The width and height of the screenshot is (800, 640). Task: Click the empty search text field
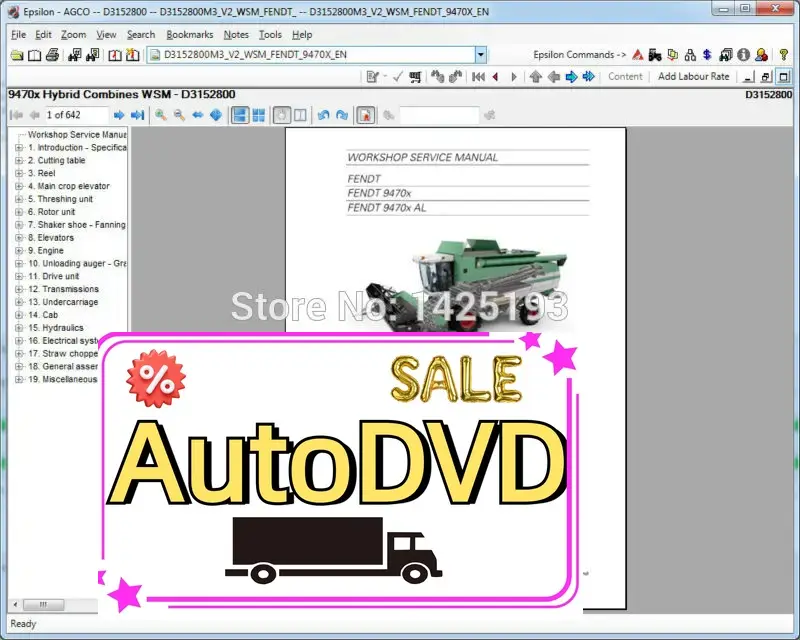pyautogui.click(x=439, y=115)
